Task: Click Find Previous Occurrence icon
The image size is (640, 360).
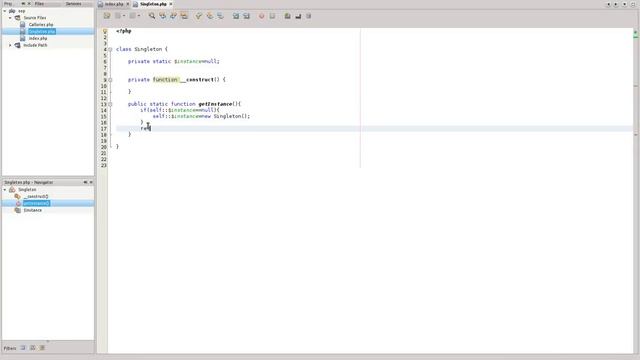Action: (x=163, y=16)
